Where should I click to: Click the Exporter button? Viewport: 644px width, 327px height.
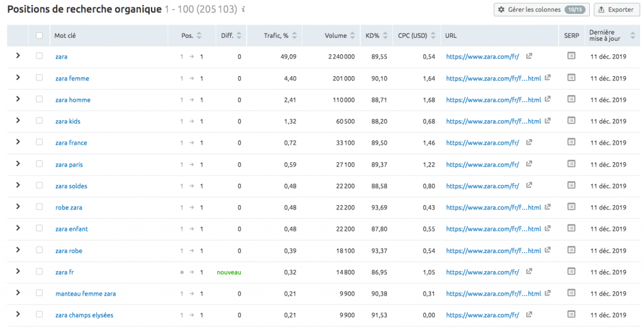(617, 9)
